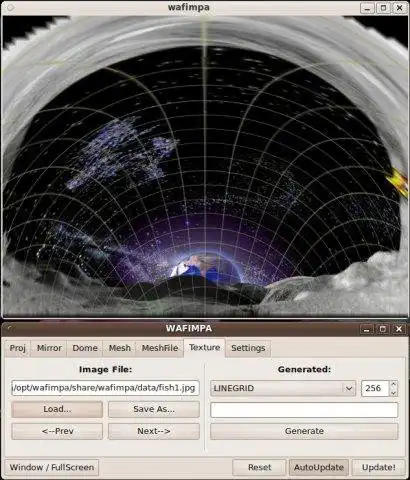
Task: Toggle the AutoUpdate button
Action: pos(319,467)
